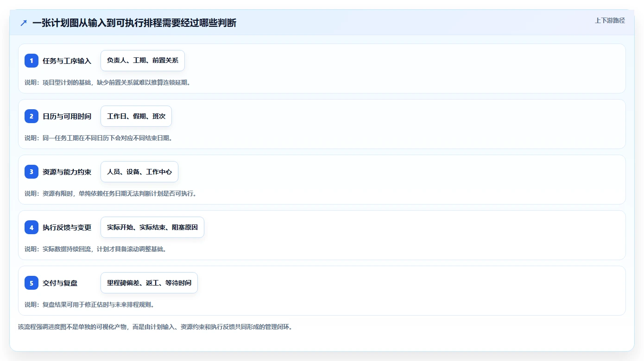The image size is (644, 361).
Task: Select step number badge 1
Action: 32,61
